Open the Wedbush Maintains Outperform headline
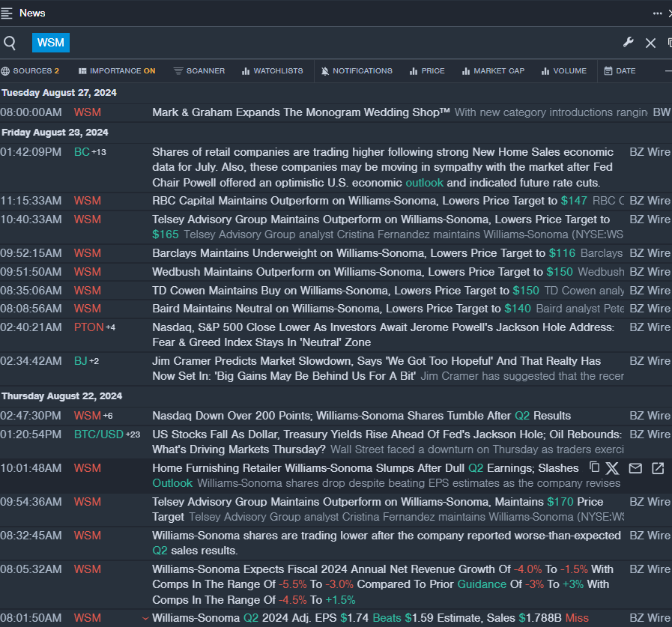672x627 pixels. coord(363,272)
